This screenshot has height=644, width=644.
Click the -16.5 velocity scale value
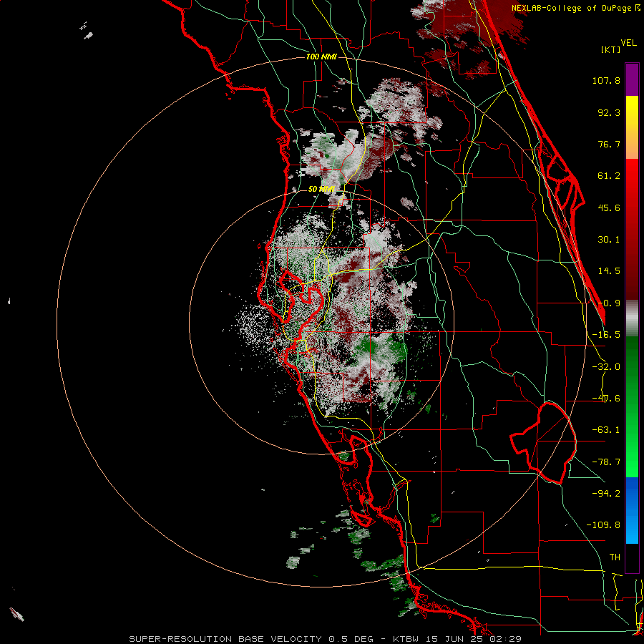coord(606,335)
